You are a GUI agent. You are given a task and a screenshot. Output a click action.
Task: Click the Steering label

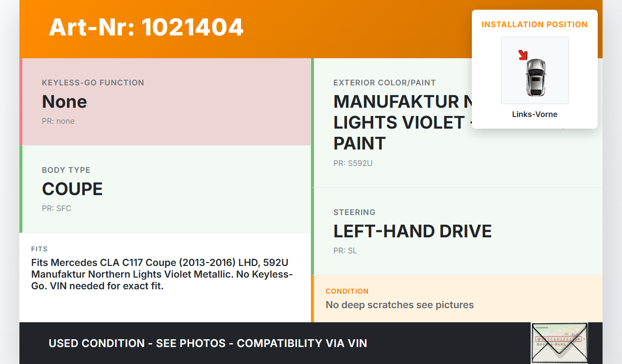tap(354, 213)
